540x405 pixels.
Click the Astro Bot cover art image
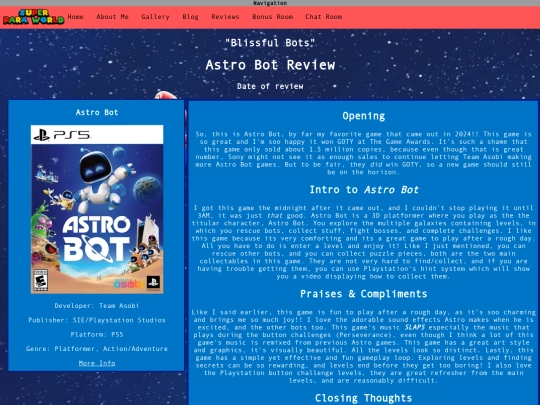(x=97, y=209)
